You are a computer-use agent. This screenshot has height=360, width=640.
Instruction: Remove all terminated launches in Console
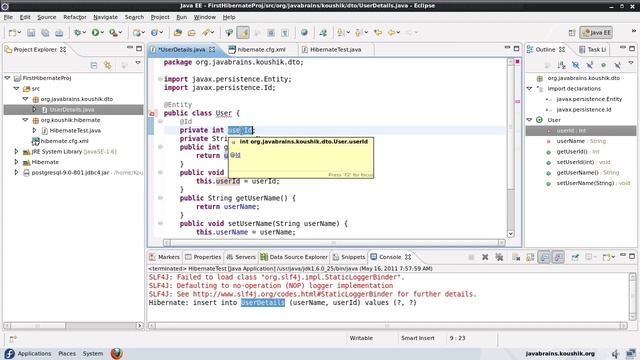499,257
